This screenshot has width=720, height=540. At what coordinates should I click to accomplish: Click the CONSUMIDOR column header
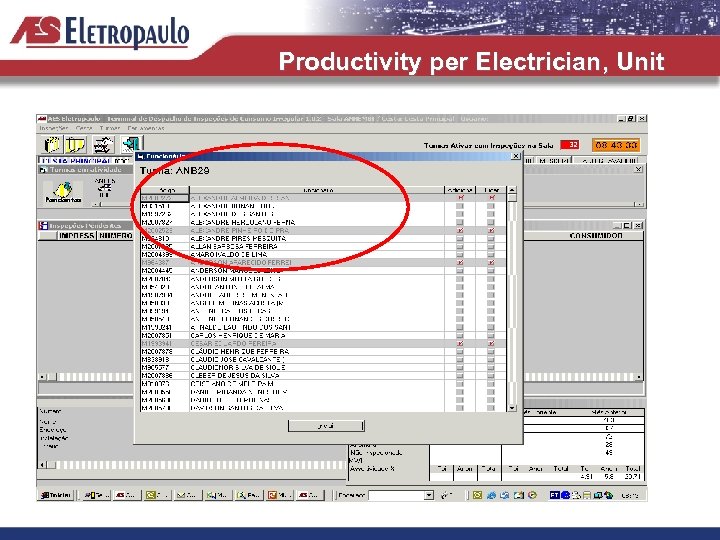pos(596,236)
